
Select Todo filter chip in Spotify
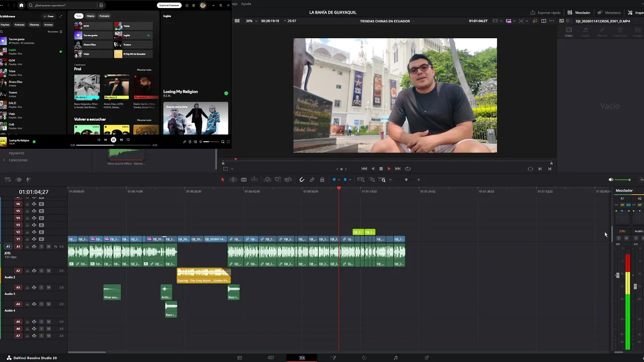tap(78, 16)
